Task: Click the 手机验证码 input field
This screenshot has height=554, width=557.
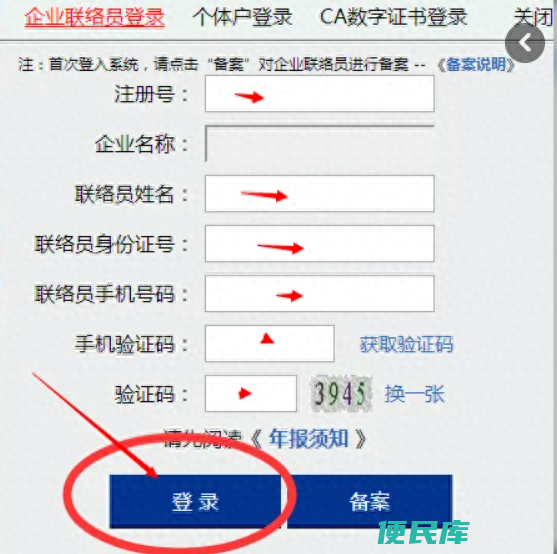Action: (270, 343)
